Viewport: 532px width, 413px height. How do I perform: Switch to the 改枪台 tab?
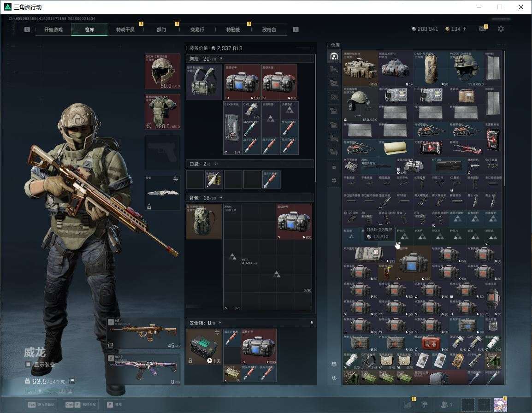tap(269, 29)
